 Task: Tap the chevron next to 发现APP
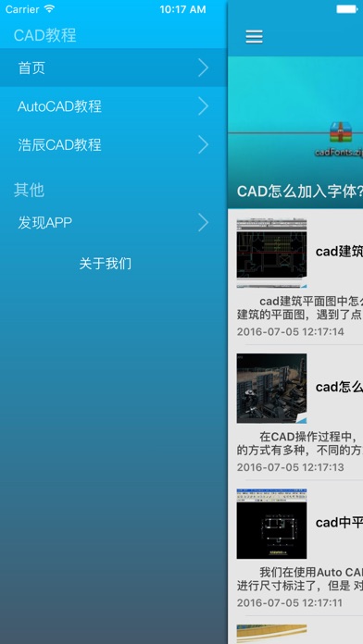(x=203, y=223)
